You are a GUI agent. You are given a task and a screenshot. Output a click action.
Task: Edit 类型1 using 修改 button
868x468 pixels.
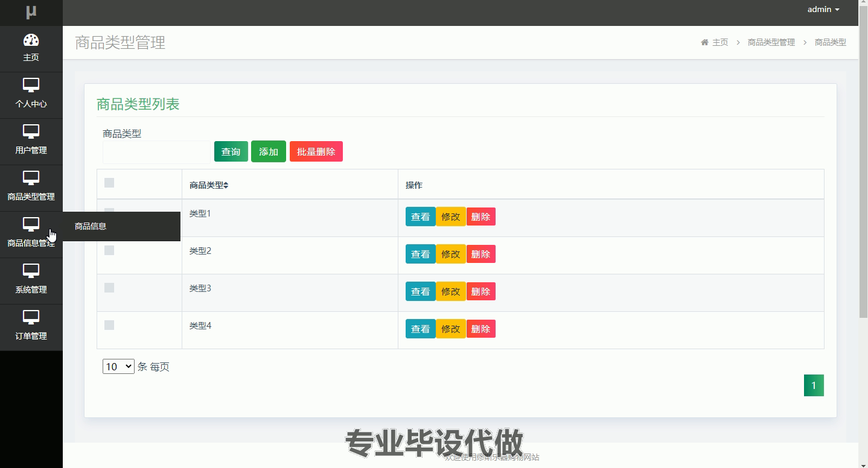[451, 217]
